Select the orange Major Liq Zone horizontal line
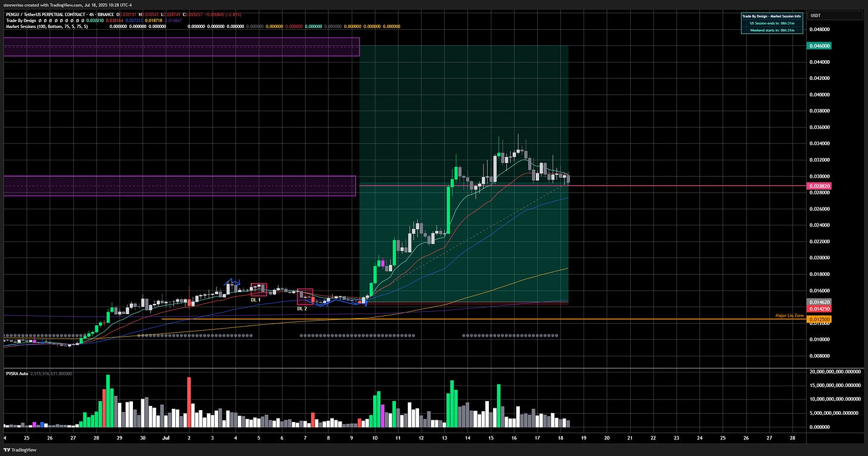868x456 pixels. 483,319
